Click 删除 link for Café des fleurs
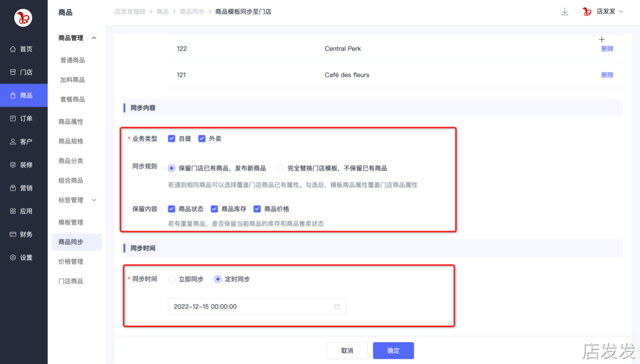640x364 pixels. tap(607, 75)
